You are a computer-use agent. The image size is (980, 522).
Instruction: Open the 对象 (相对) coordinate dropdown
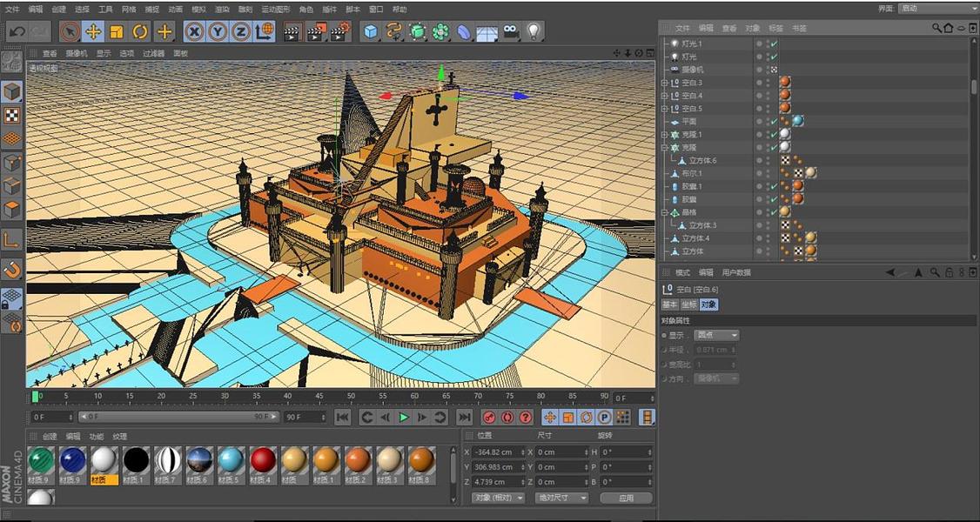(x=498, y=498)
